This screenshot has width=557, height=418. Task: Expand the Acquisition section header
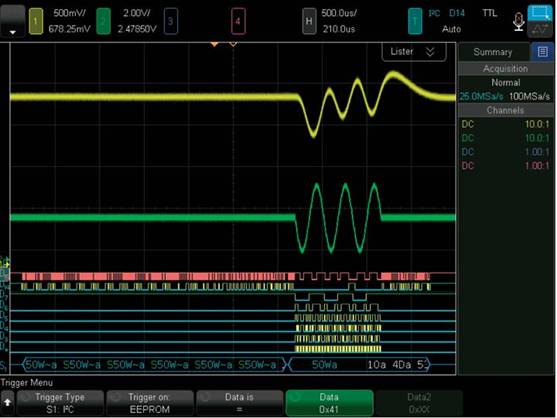[505, 69]
